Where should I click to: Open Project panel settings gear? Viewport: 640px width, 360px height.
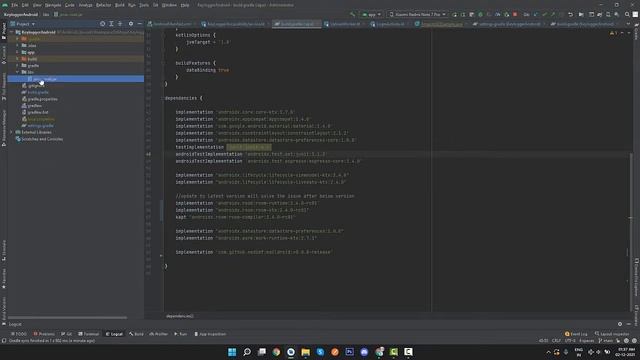coord(131,24)
